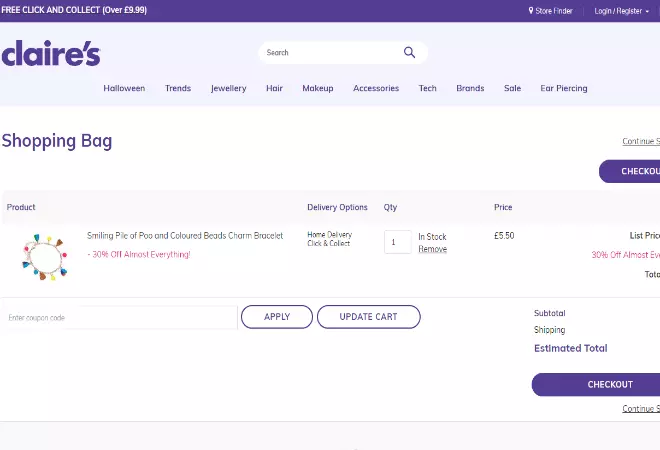660x450 pixels.
Task: Open the Sale menu
Action: point(512,88)
